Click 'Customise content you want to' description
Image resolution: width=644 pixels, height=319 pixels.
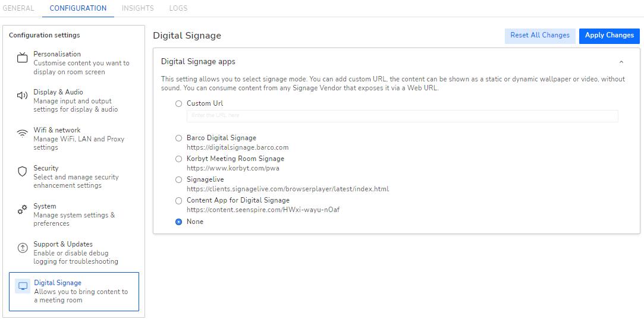(x=81, y=63)
